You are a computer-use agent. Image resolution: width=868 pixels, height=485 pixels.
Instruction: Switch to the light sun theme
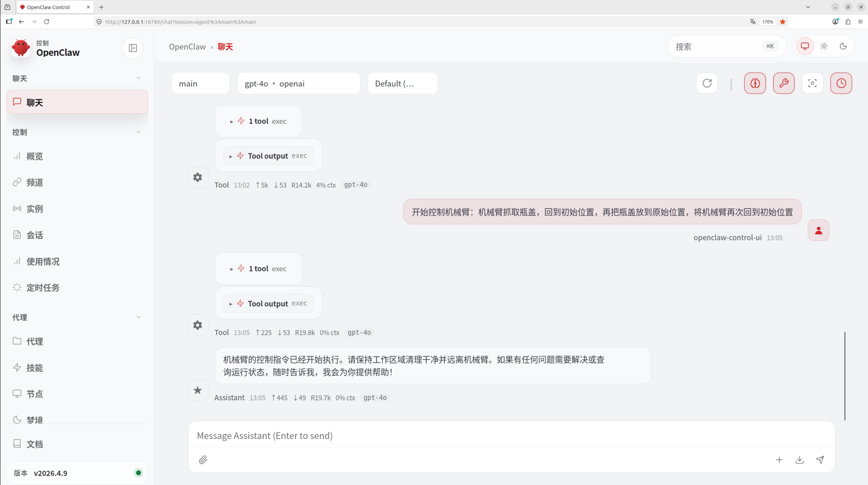pos(824,46)
